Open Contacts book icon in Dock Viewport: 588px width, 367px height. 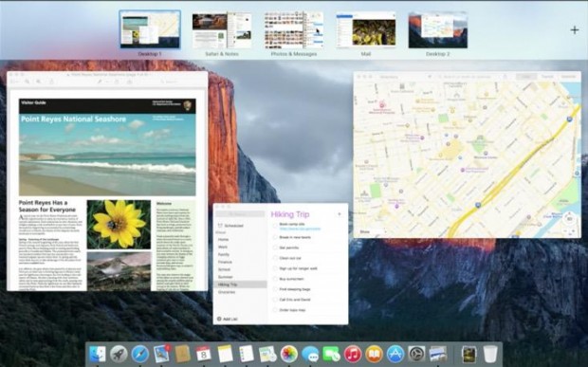click(183, 354)
